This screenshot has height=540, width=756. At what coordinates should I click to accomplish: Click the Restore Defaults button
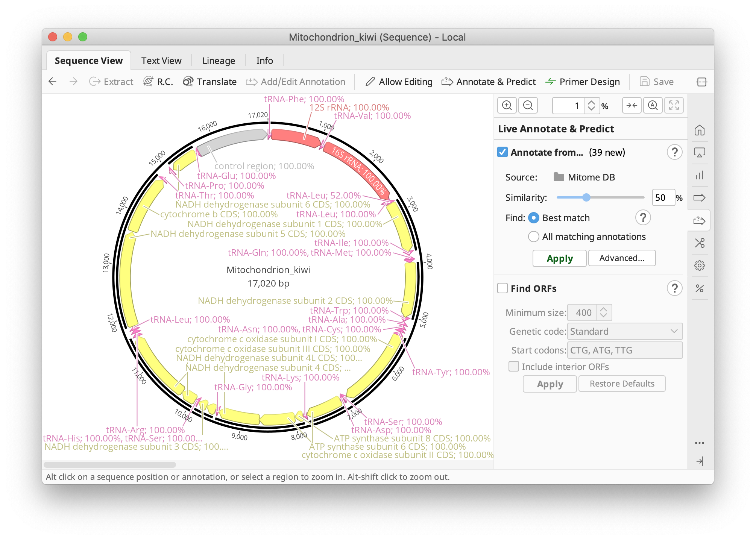click(x=622, y=384)
